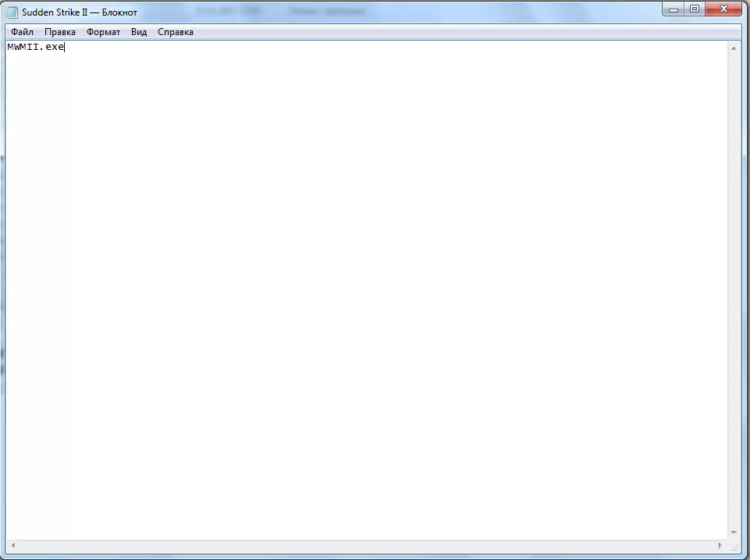Screen dimensions: 750x560
Task: Click horizontal scrollbar right arrow
Action: pyautogui.click(x=720, y=545)
